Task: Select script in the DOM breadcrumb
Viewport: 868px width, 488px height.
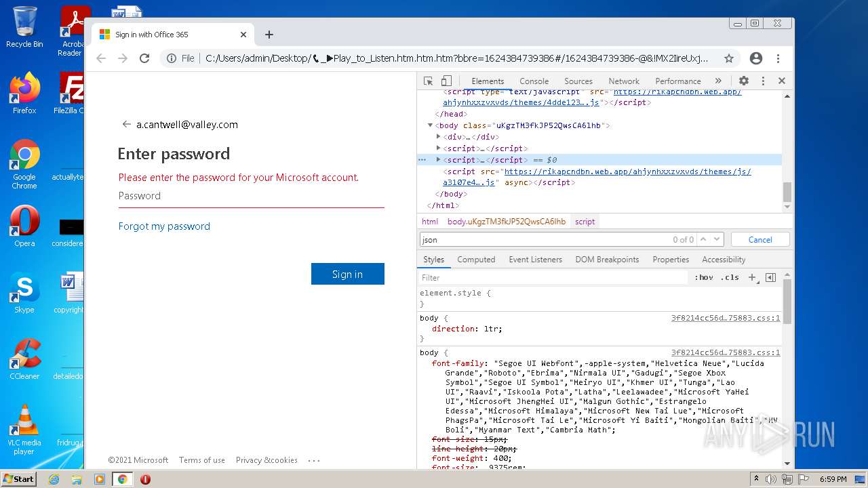Action: point(585,222)
